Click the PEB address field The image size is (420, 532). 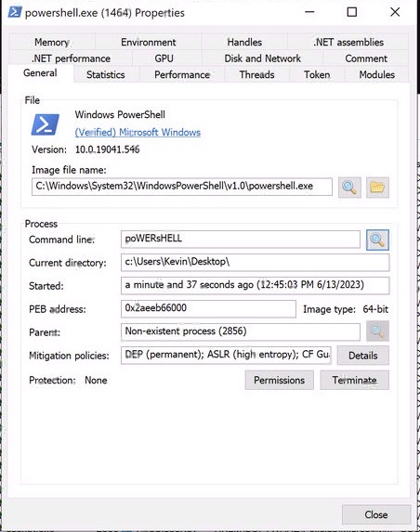click(208, 309)
